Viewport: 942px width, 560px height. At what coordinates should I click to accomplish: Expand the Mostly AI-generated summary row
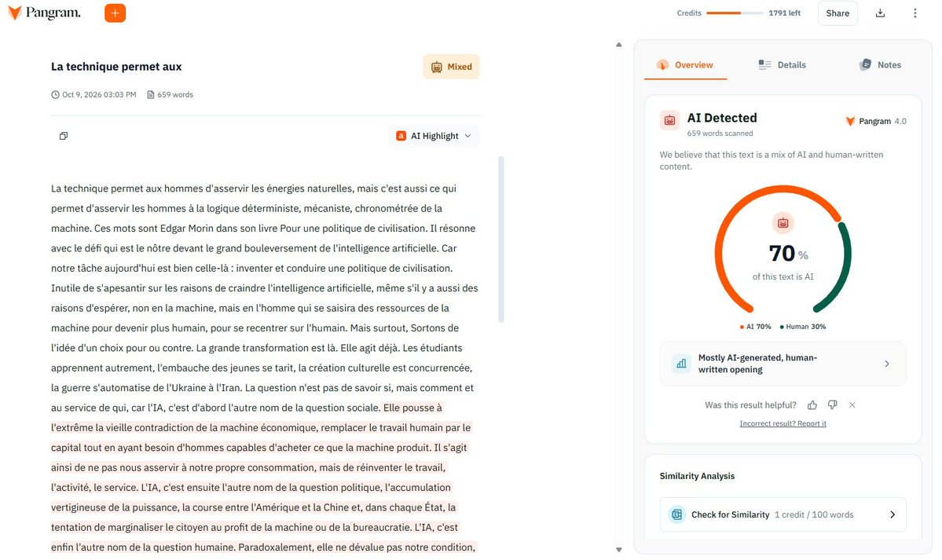[x=783, y=364]
